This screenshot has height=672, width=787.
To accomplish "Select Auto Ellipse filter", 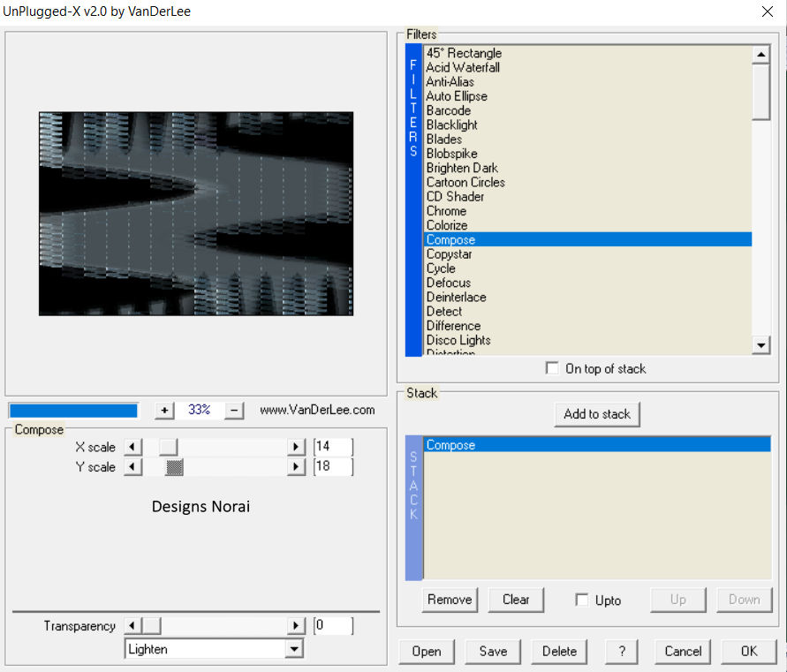I will [x=587, y=96].
